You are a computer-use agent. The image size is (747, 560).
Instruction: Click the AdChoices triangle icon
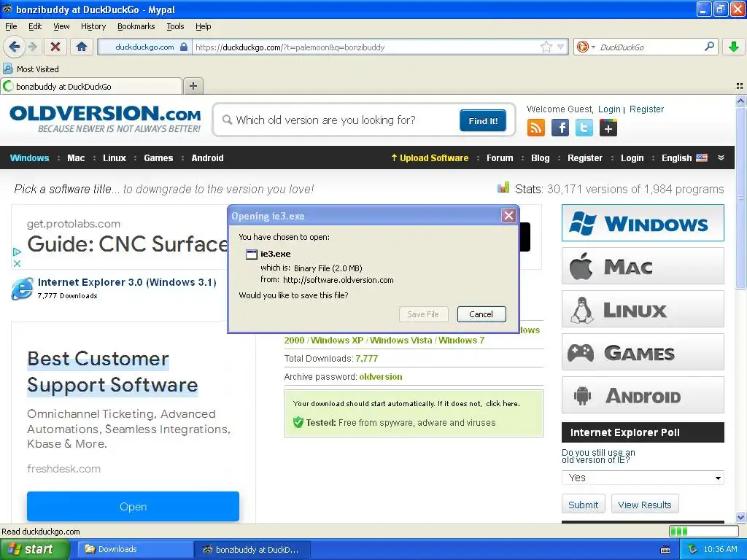[x=17, y=252]
